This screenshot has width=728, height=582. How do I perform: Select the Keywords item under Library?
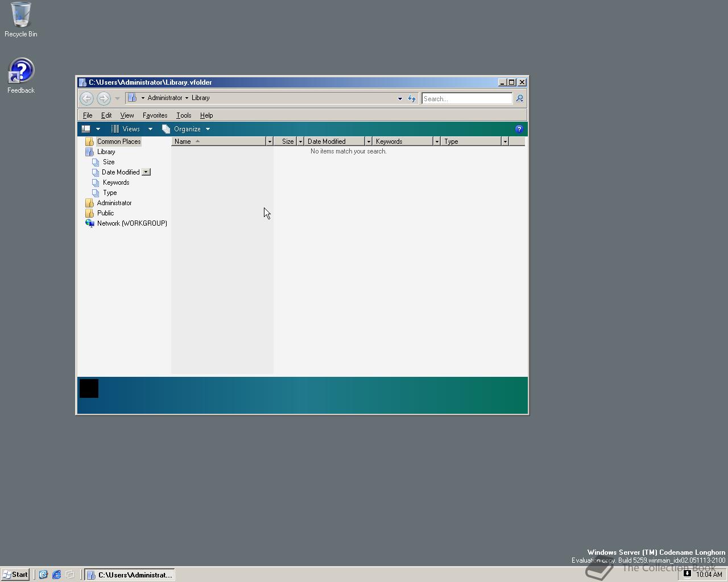(x=116, y=182)
